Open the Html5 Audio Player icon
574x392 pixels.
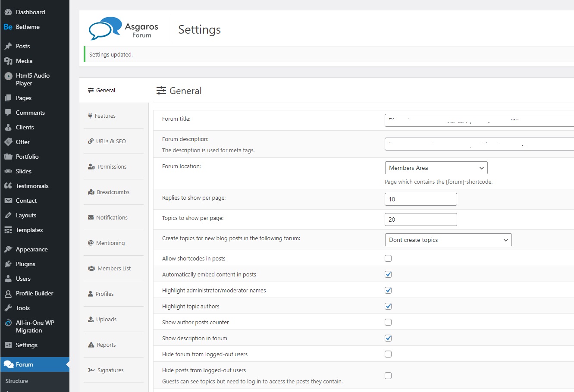(x=8, y=76)
